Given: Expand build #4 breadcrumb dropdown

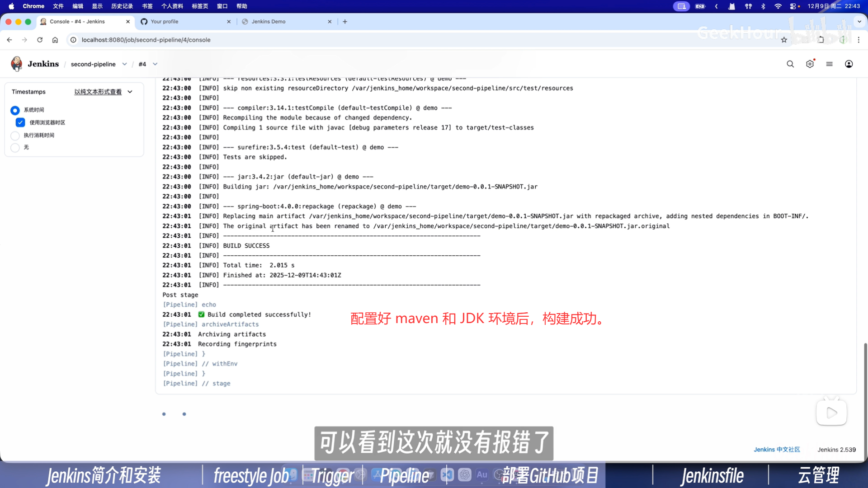Looking at the screenshot, I should click(x=155, y=64).
